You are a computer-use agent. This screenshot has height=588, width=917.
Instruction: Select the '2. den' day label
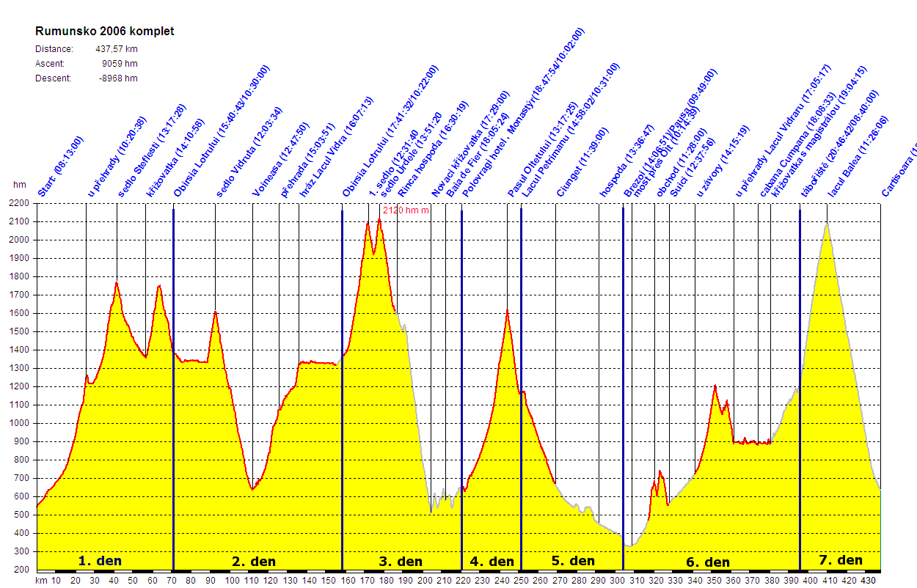click(254, 562)
